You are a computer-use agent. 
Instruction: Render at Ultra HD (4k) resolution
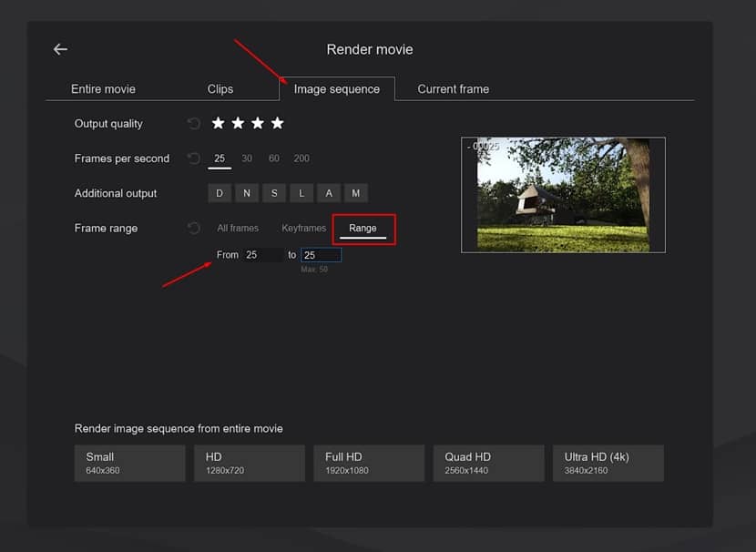click(x=608, y=464)
